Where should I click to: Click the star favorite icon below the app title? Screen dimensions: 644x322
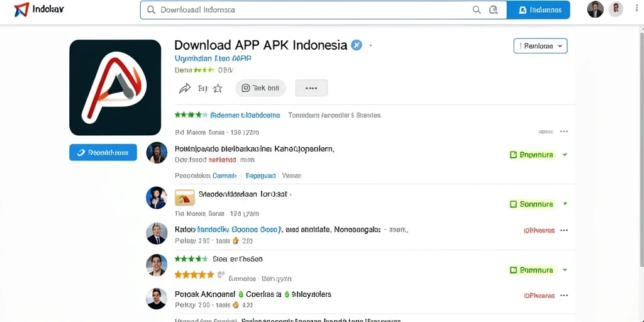point(218,88)
